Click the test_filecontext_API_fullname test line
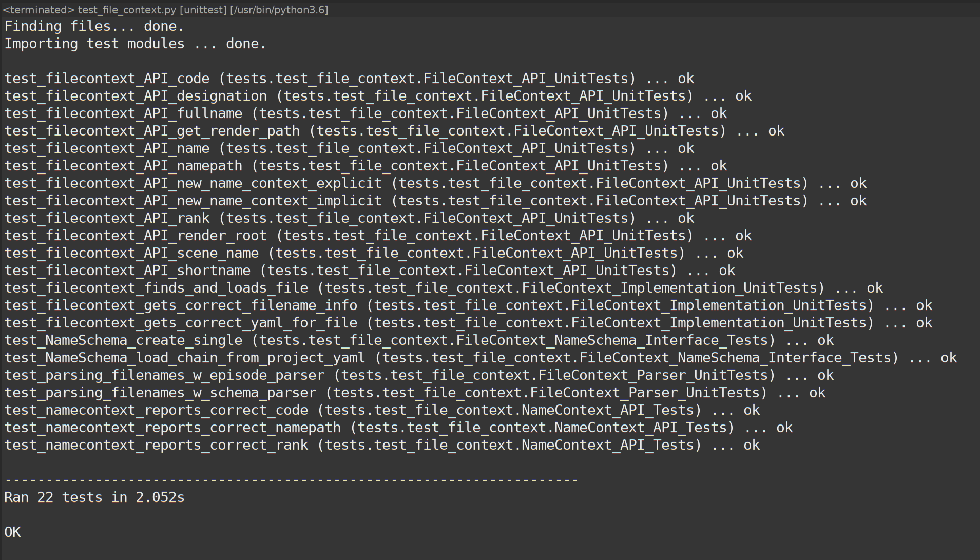The image size is (980, 560). (x=366, y=113)
